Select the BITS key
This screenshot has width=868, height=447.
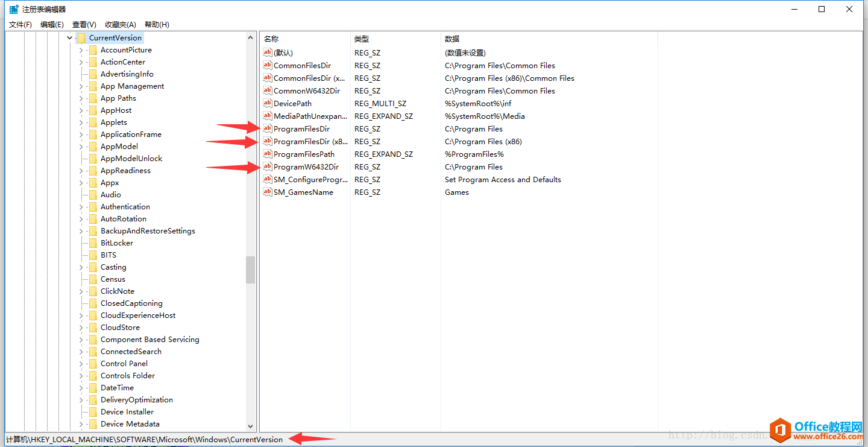pos(108,255)
